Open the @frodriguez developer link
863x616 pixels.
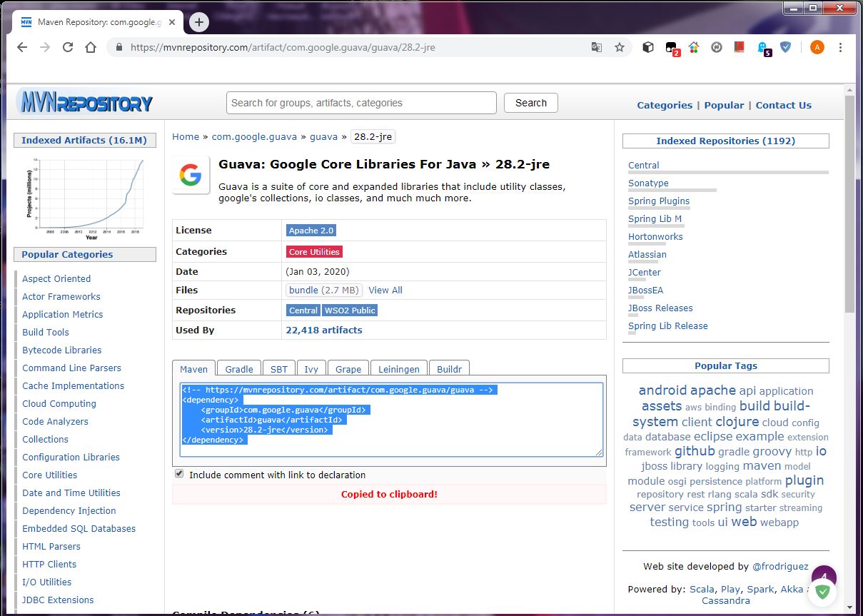pyautogui.click(x=782, y=567)
